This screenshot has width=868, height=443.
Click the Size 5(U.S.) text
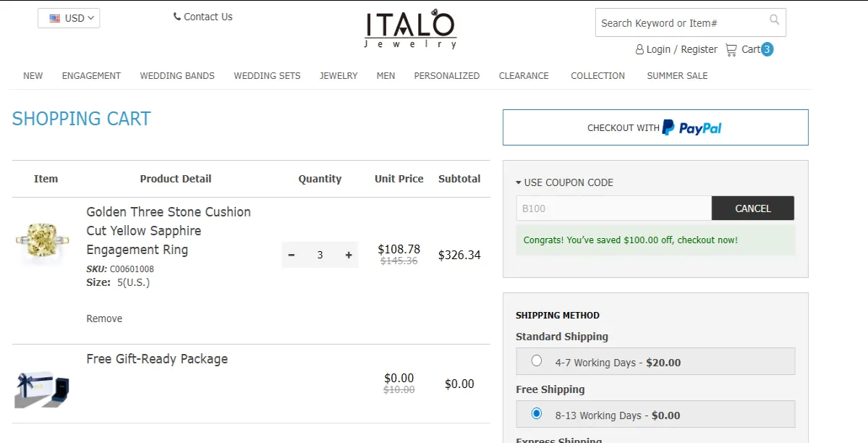point(118,282)
